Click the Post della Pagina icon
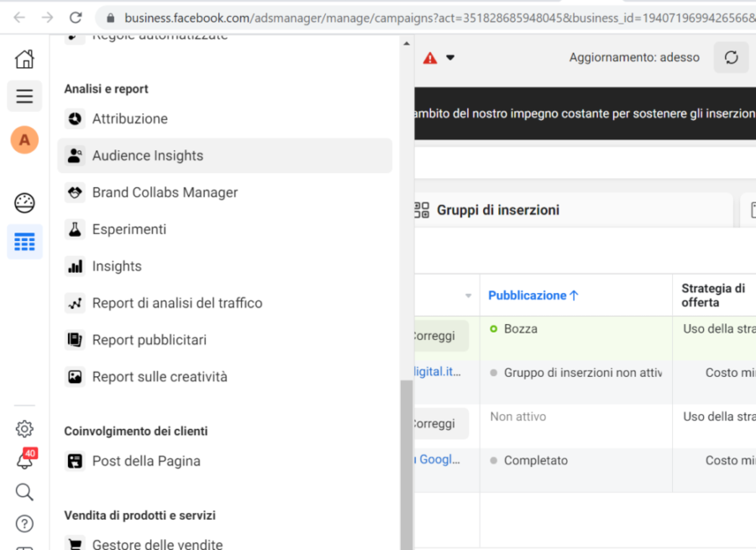Screen dimensions: 756x550 click(x=75, y=461)
